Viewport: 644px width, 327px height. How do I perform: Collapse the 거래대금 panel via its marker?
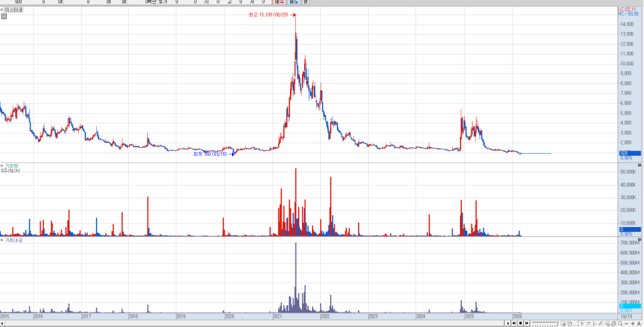pyautogui.click(x=1, y=240)
